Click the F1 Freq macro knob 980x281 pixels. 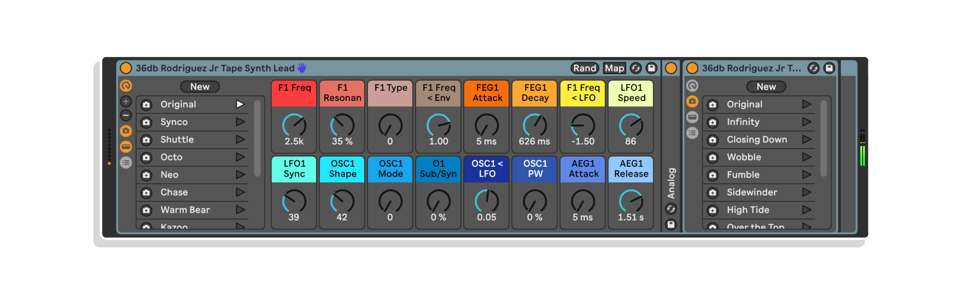tap(294, 125)
